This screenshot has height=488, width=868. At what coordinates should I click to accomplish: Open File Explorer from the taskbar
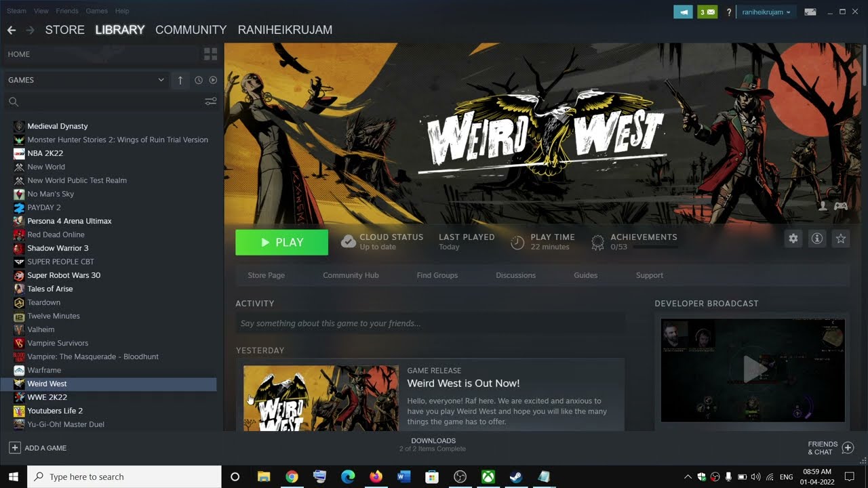[x=264, y=477]
